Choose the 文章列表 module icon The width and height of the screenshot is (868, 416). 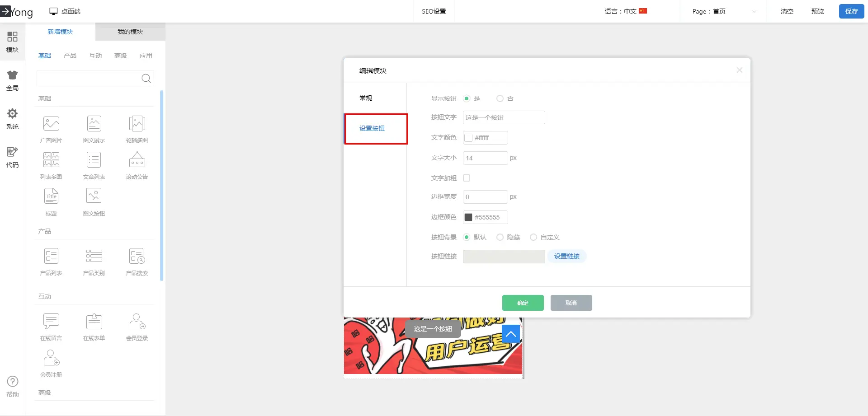[x=94, y=160]
